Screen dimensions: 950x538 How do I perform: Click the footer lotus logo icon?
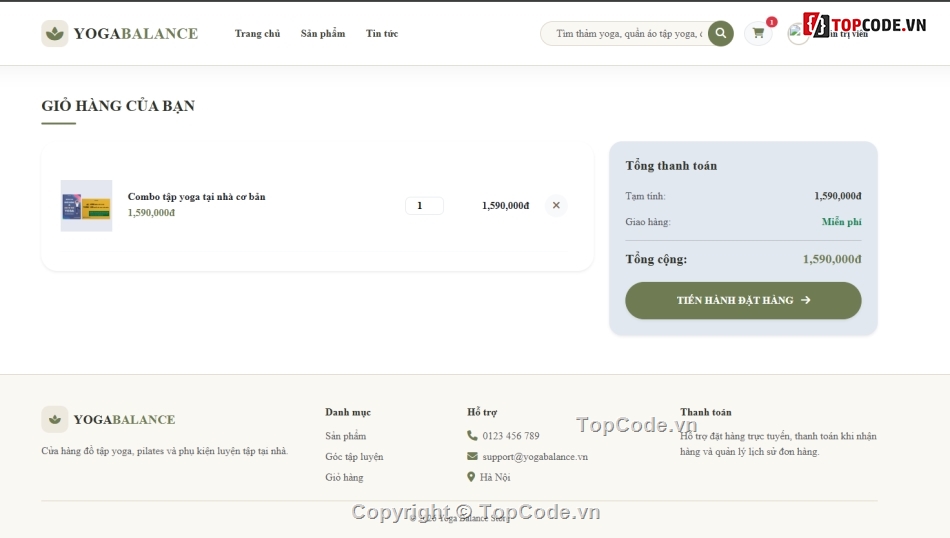coord(55,419)
